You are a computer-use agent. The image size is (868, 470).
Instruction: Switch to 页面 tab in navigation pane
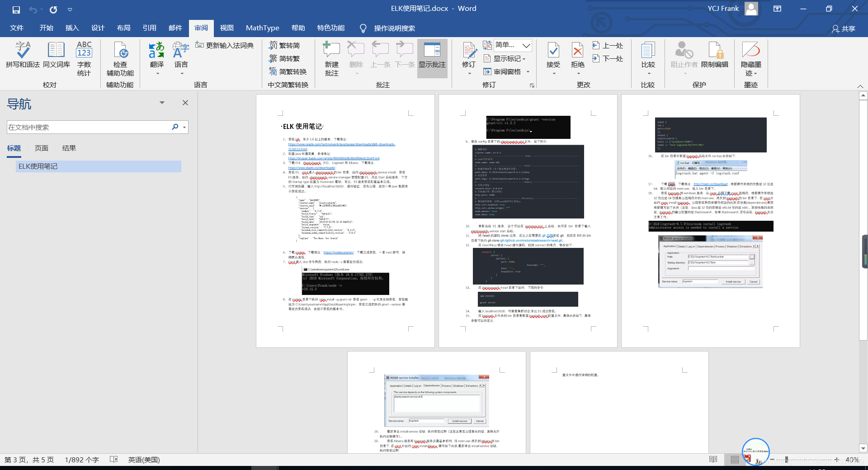pos(42,148)
